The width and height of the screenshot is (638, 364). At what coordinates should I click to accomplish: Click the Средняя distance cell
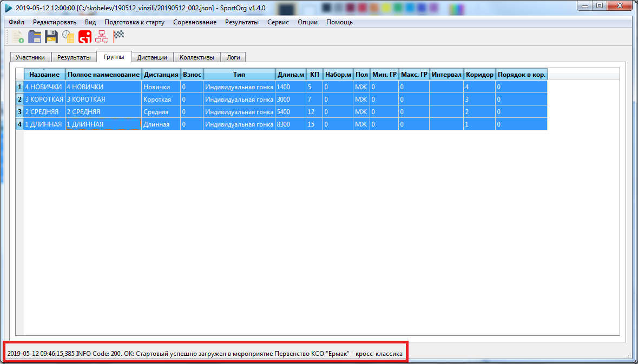pyautogui.click(x=161, y=111)
